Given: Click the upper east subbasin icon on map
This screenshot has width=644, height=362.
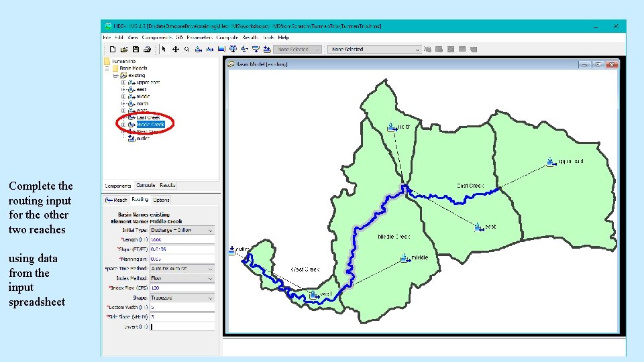Looking at the screenshot, I should (551, 162).
